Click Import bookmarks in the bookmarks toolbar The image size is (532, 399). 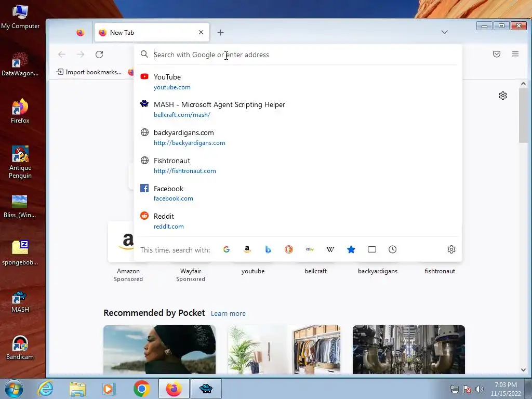[89, 72]
